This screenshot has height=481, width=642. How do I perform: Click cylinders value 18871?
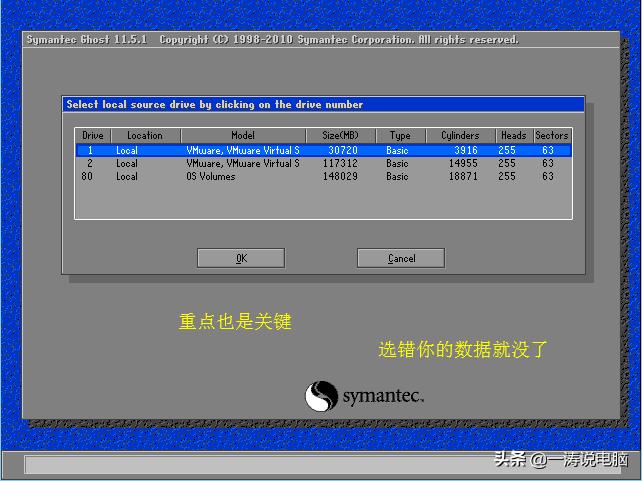coord(463,176)
